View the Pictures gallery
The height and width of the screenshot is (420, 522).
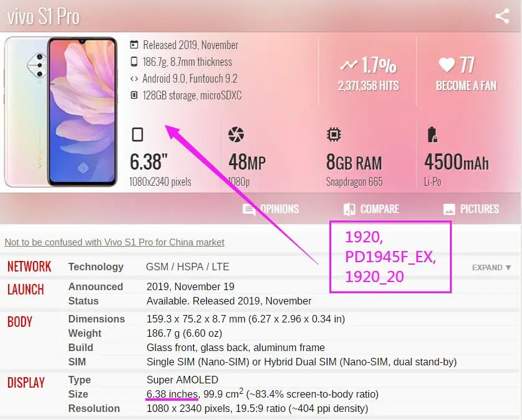tap(471, 209)
